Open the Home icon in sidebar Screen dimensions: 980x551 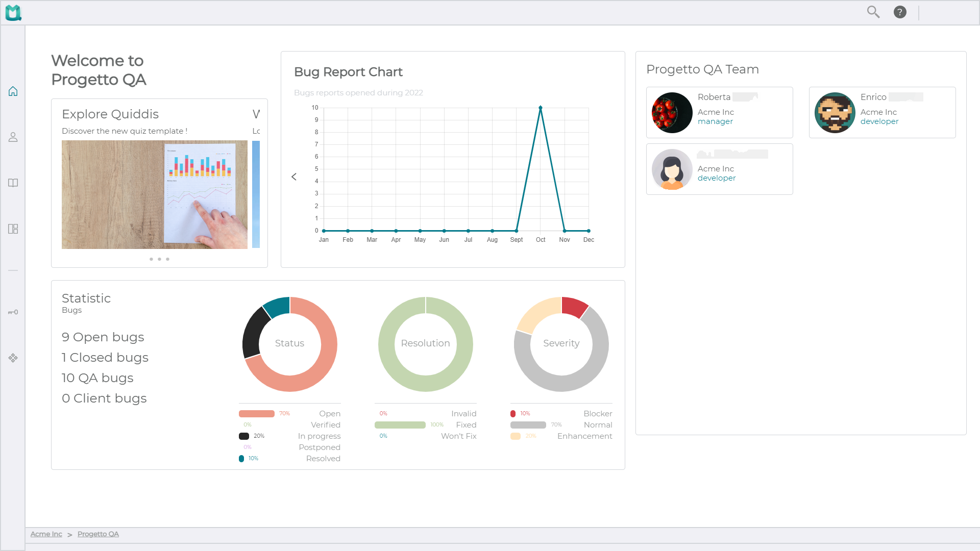(13, 91)
